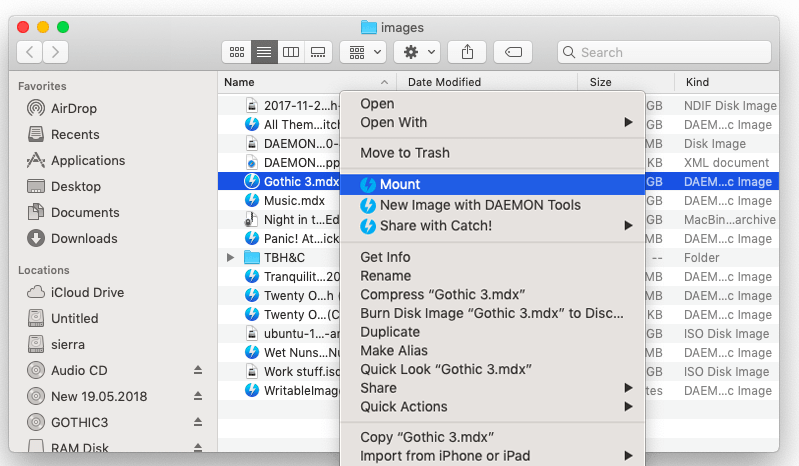799x466 pixels.
Task: Click the Edit Tags toolbar button
Action: [x=513, y=52]
